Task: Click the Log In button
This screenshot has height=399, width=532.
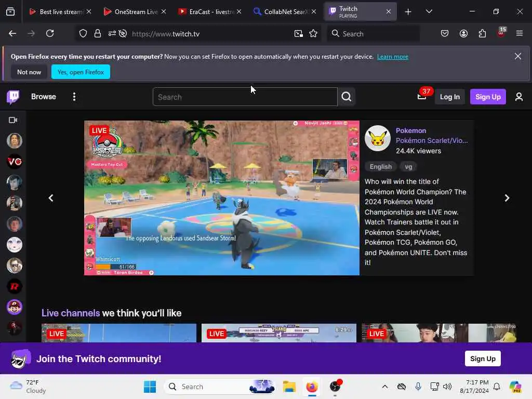Action: (449, 97)
